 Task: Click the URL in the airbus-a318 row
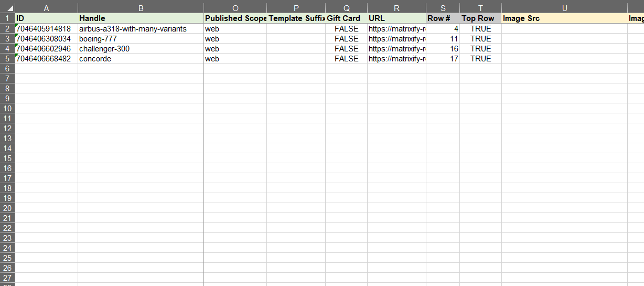396,29
